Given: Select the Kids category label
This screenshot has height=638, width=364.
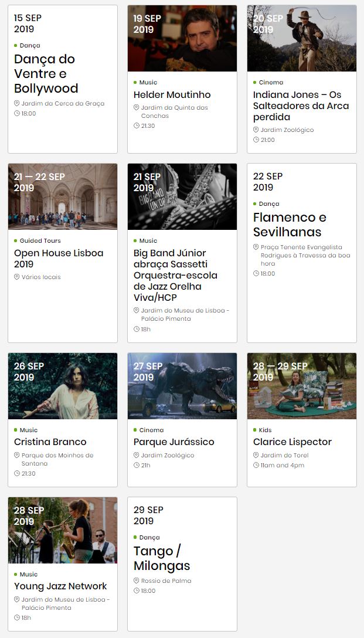Looking at the screenshot, I should pyautogui.click(x=265, y=430).
